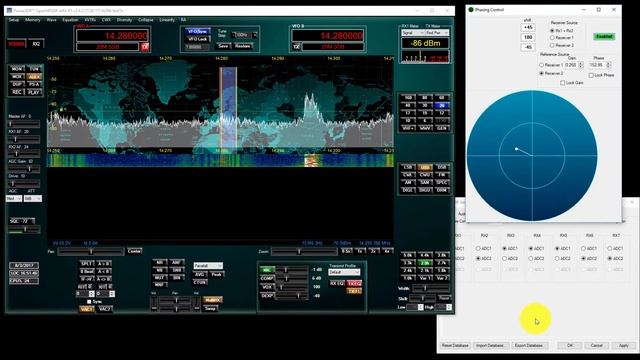This screenshot has width=640, height=360.
Task: Activate the TUN tune button
Action: 34,69
